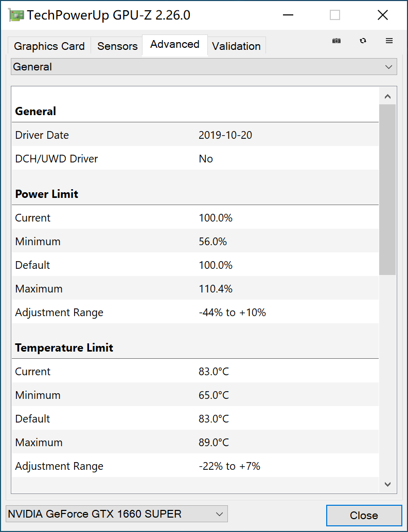This screenshot has width=408, height=532.
Task: Click the GPU-Z app icon in title bar
Action: coord(16,15)
